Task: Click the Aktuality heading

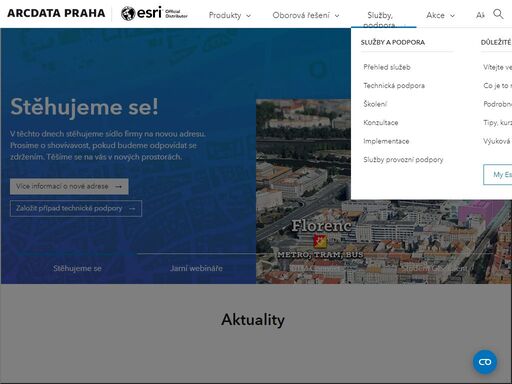Action: (x=253, y=320)
